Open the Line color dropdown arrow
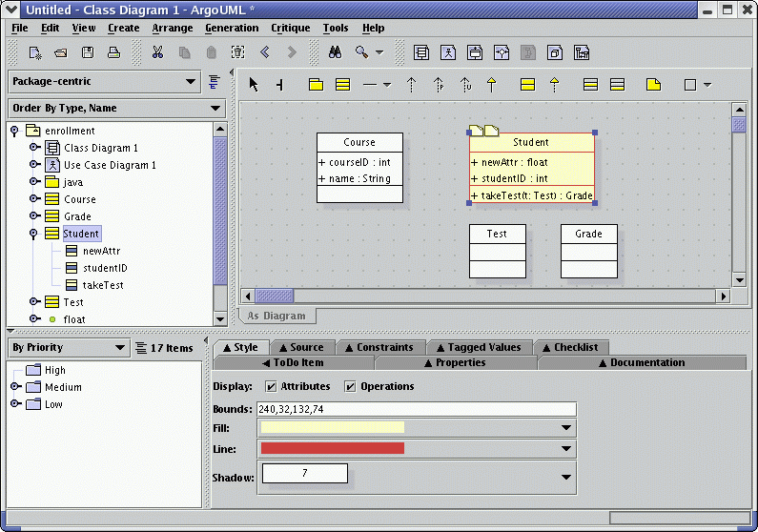Viewport: 758px width, 532px height. (x=566, y=448)
